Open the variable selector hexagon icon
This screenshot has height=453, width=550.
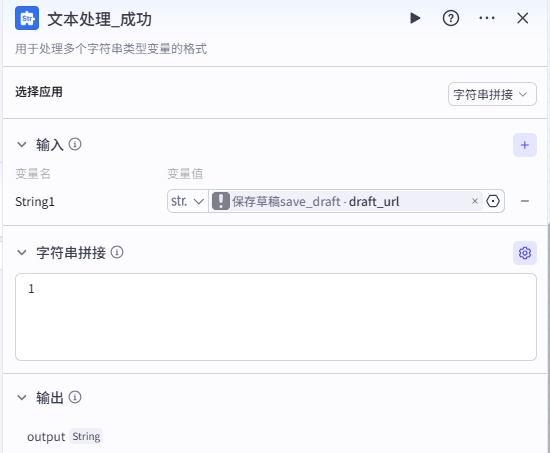493,201
